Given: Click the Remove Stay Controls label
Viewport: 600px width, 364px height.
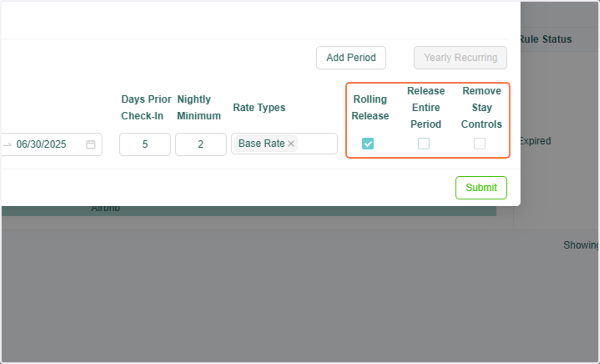Looking at the screenshot, I should tap(481, 107).
